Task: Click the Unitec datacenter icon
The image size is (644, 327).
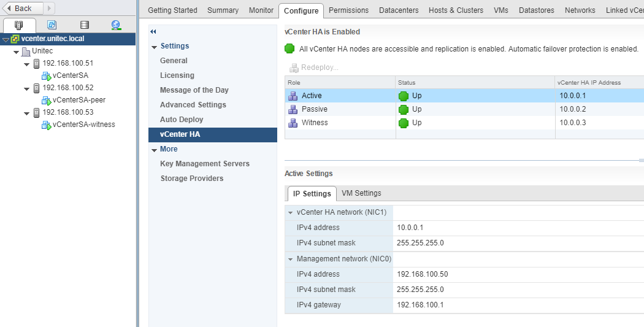Action: (26, 52)
